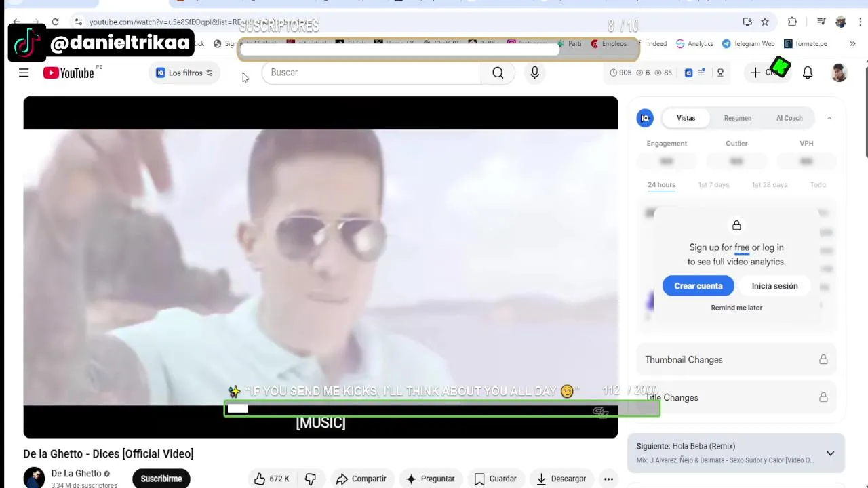Like the video with 672 K
Image resolution: width=868 pixels, height=488 pixels.
tap(271, 479)
